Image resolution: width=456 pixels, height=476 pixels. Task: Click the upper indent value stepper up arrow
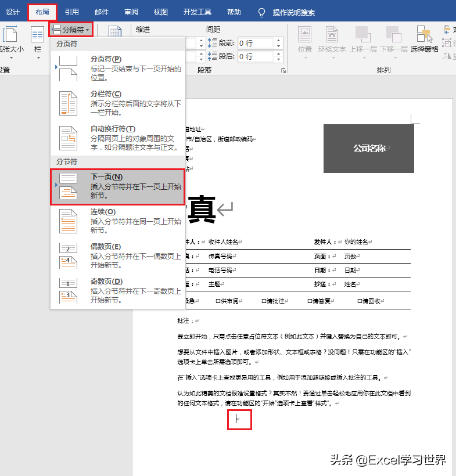201,41
